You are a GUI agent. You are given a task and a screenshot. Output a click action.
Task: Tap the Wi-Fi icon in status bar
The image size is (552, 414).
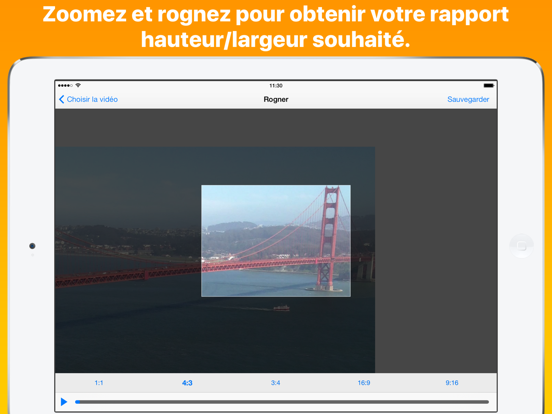(78, 85)
